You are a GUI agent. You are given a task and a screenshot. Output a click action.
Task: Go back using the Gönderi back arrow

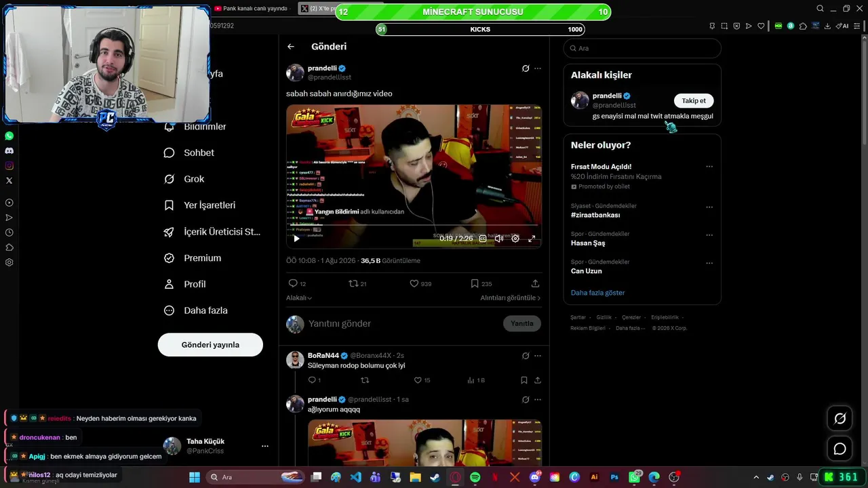coord(291,47)
